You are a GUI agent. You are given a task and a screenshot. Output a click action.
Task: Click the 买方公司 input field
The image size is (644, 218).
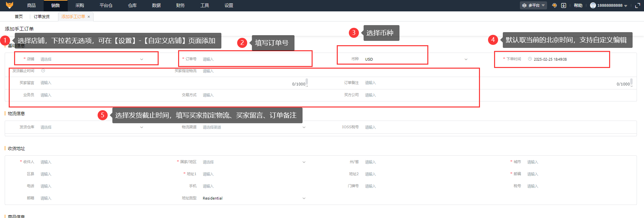416,95
